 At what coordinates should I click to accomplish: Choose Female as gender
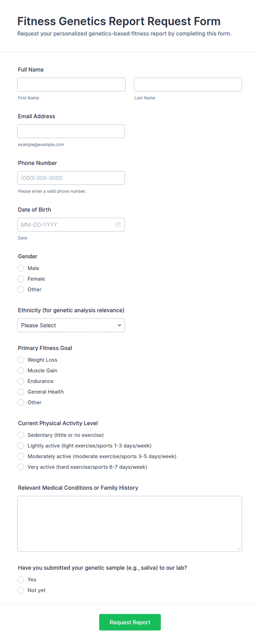(21, 279)
